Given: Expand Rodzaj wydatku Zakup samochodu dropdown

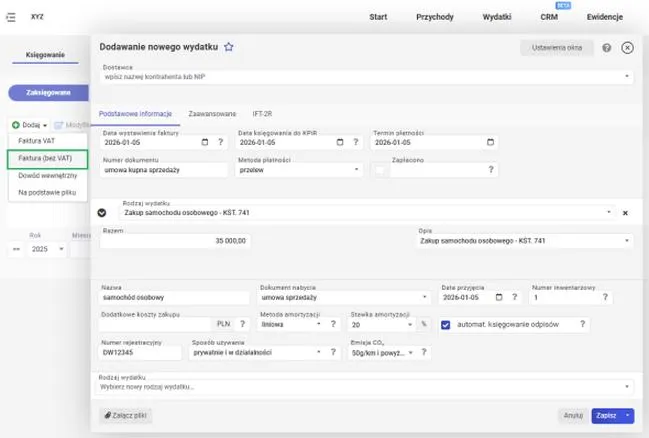Looking at the screenshot, I should coord(608,212).
